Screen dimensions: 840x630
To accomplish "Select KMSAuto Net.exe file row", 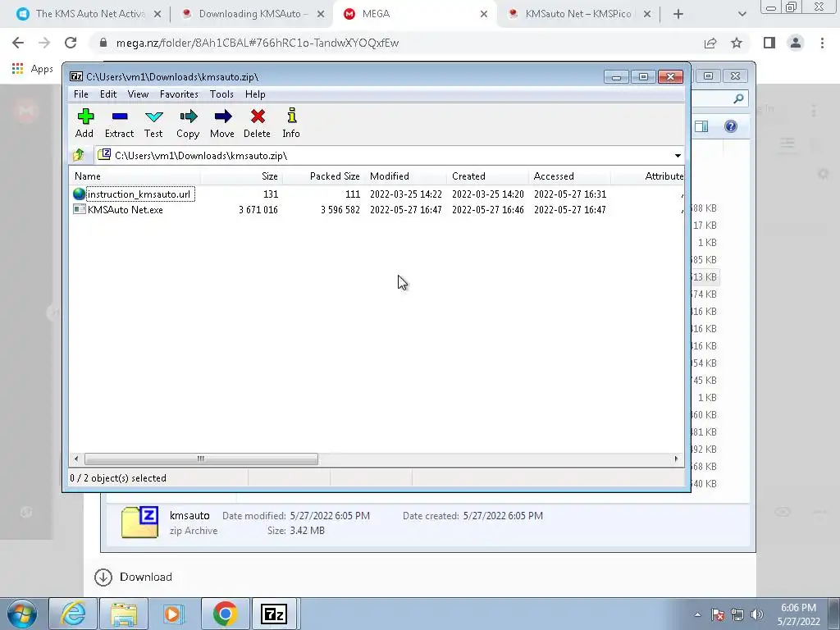I will tap(377, 209).
